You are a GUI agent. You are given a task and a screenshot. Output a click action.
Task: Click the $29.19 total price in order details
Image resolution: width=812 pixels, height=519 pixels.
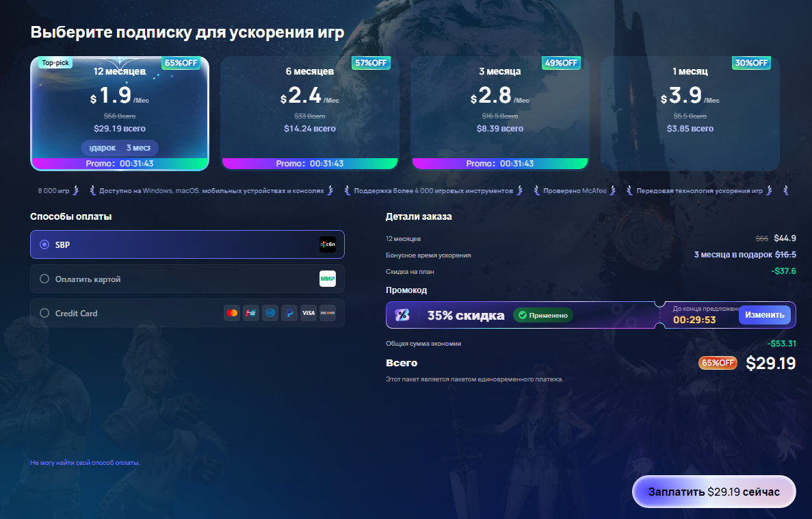point(770,364)
